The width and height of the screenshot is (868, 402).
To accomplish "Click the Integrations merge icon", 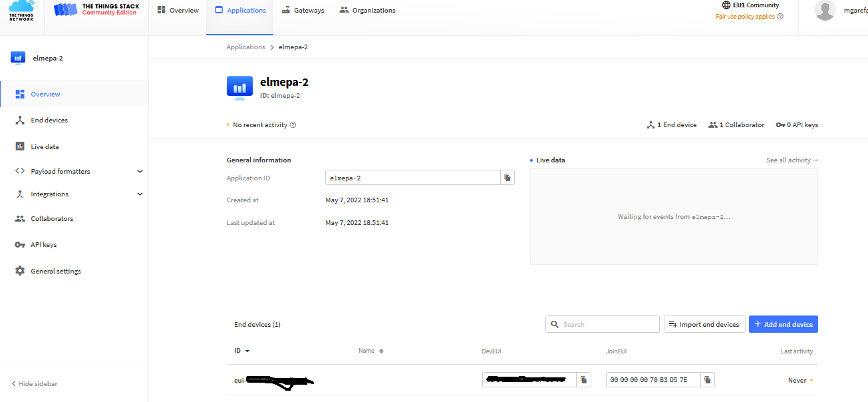I will point(20,194).
